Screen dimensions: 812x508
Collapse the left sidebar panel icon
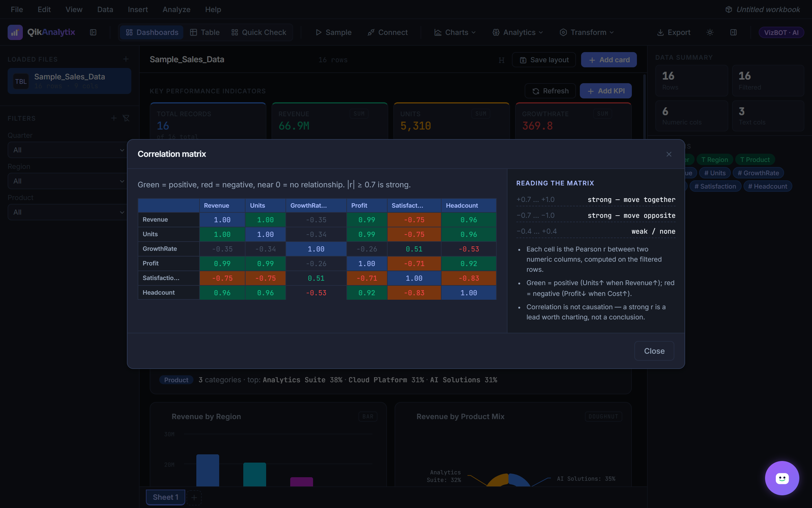93,32
